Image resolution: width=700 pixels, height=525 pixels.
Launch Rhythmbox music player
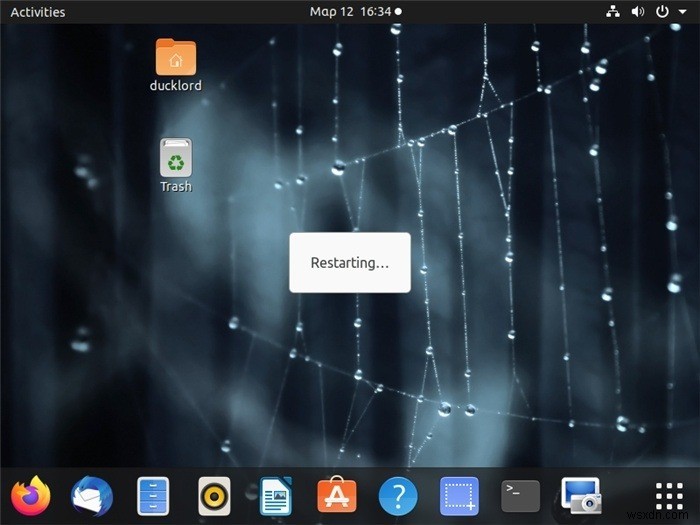214,496
